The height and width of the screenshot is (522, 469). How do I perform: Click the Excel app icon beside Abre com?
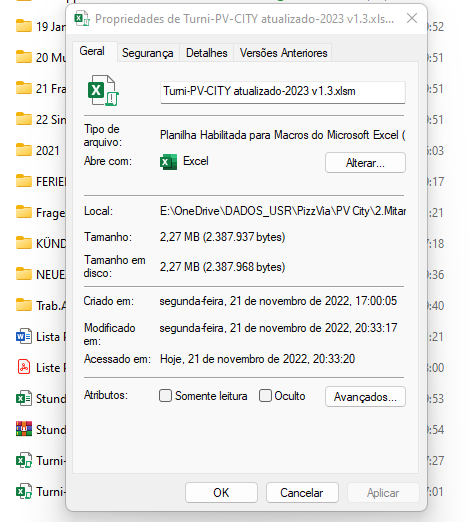(168, 162)
